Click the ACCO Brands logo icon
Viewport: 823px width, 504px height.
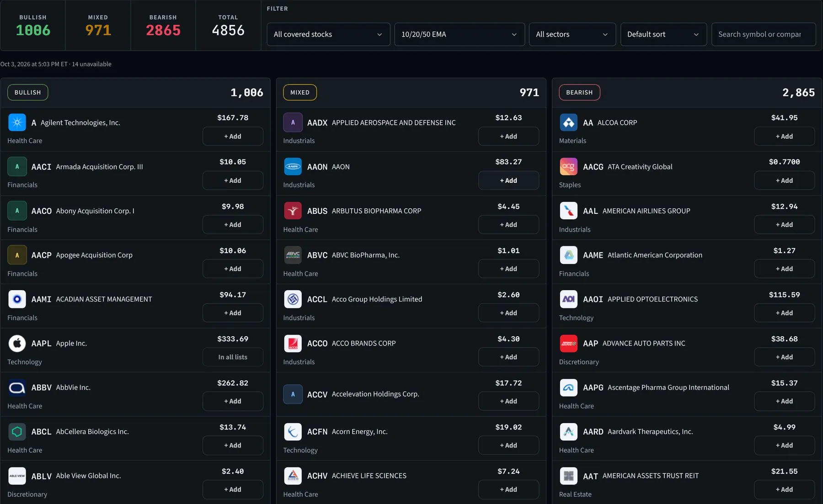point(293,343)
